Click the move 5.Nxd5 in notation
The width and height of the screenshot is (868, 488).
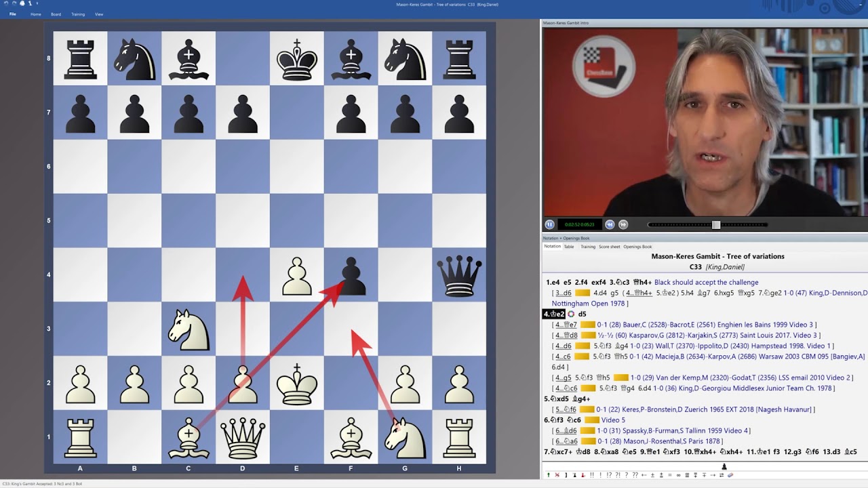coord(556,399)
